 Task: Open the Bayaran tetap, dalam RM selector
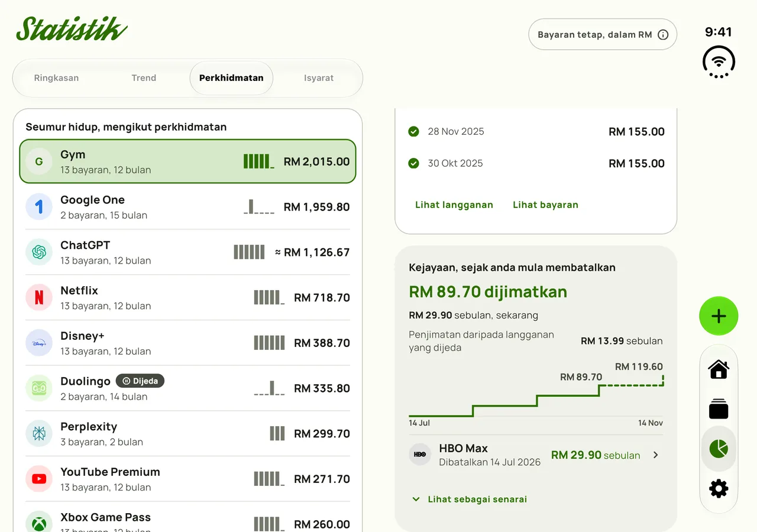click(x=603, y=35)
